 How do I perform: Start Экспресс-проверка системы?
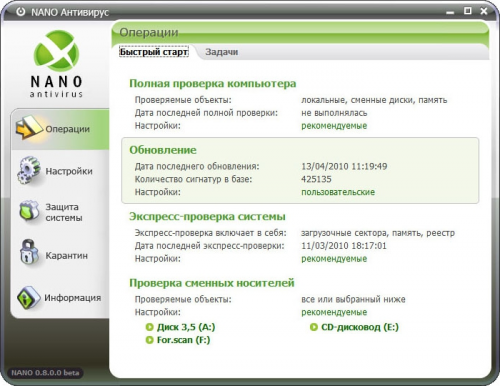click(207, 217)
